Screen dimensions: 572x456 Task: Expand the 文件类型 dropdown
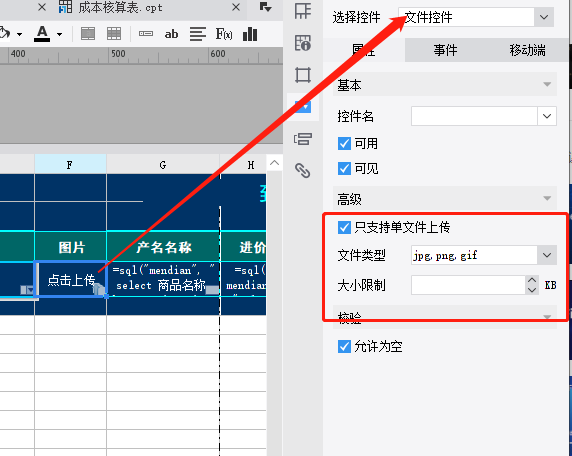[x=546, y=255]
